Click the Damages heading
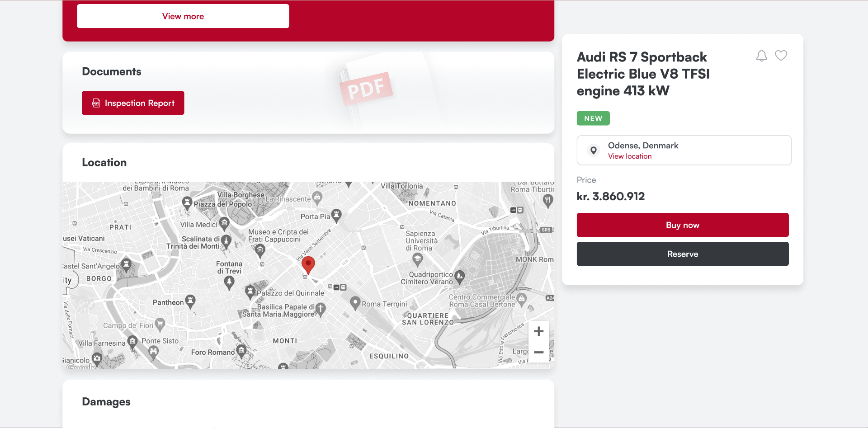This screenshot has width=868, height=428. pyautogui.click(x=106, y=402)
